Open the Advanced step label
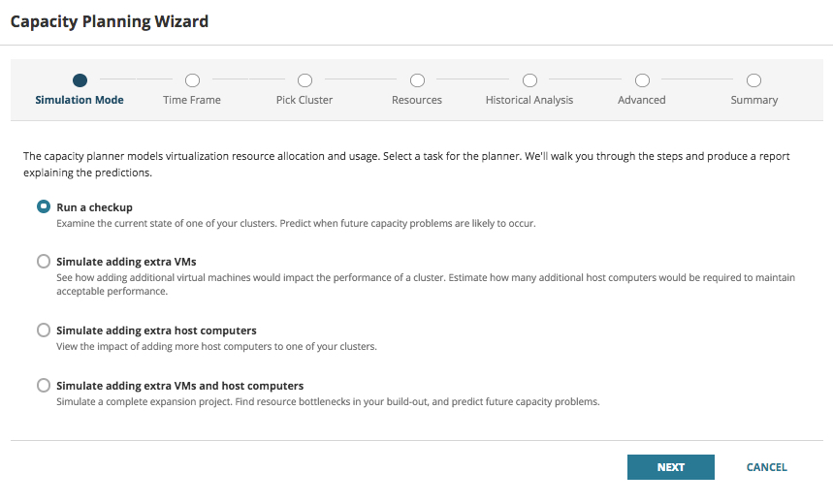This screenshot has width=833, height=504. pos(642,100)
